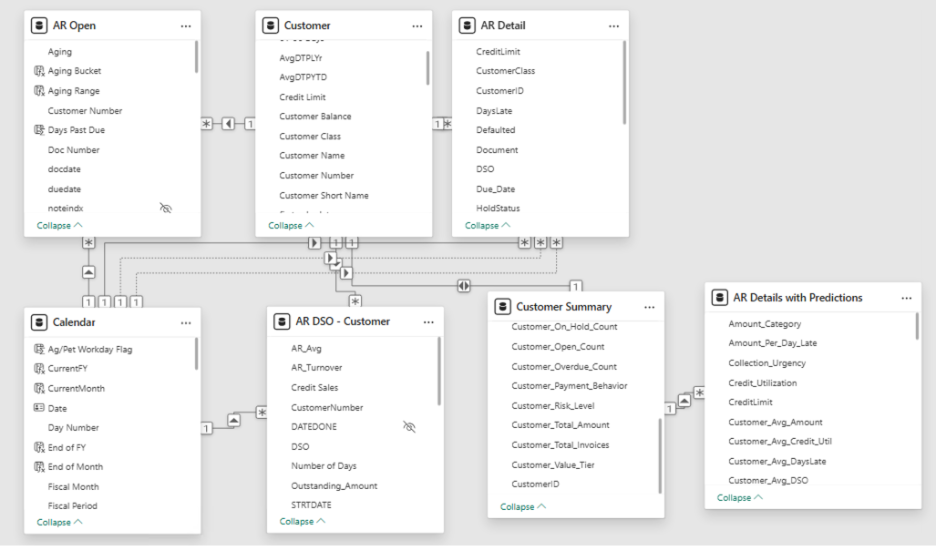Image resolution: width=936 pixels, height=546 pixels.
Task: Click bidirectional filter arrow near Customer Summary
Action: pos(464,285)
